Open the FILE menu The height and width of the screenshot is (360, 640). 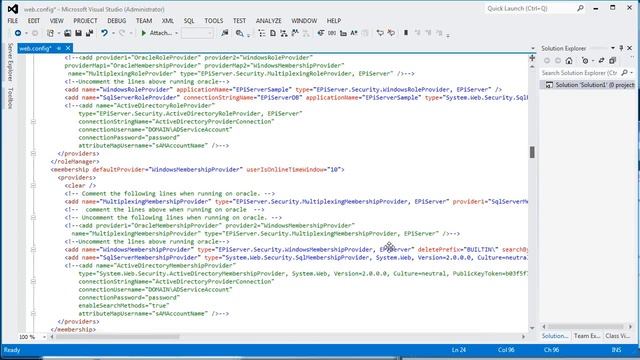pos(13,20)
